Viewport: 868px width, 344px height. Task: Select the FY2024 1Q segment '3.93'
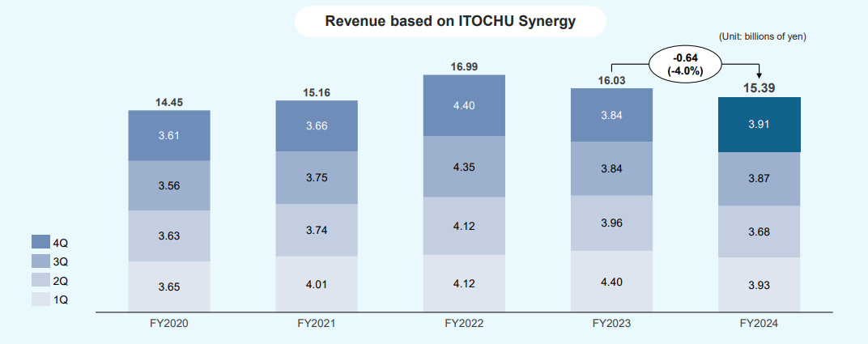coord(759,285)
